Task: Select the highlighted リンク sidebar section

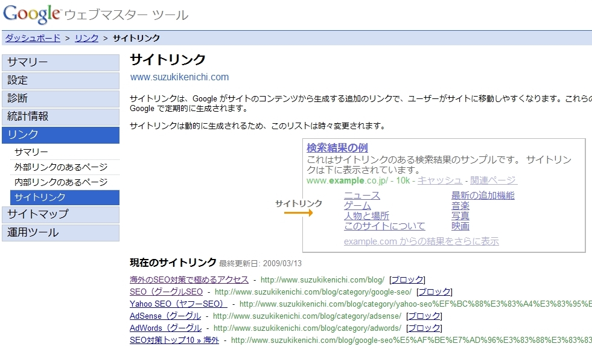Action: pos(60,135)
